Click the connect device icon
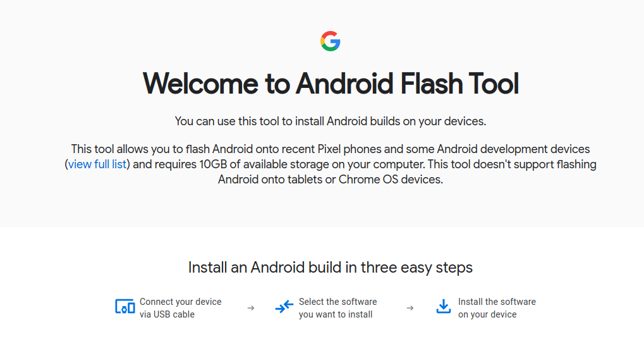The height and width of the screenshot is (346, 644). (x=125, y=307)
